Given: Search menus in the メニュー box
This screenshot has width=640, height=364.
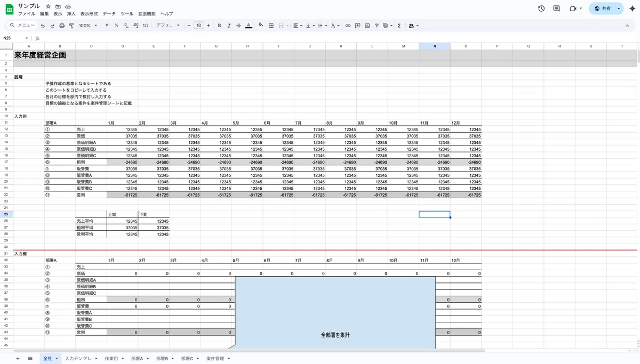Looking at the screenshot, I should [x=21, y=25].
